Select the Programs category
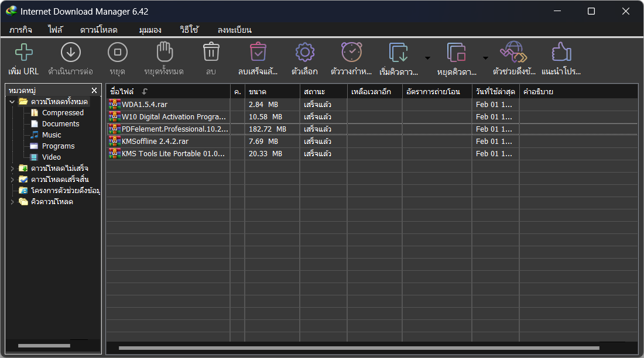 click(x=59, y=146)
